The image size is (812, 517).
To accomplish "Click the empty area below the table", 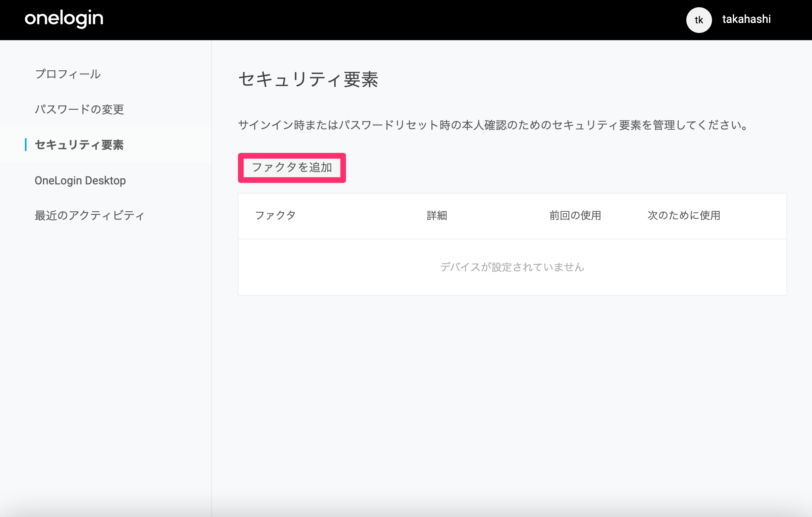I will coord(512,402).
